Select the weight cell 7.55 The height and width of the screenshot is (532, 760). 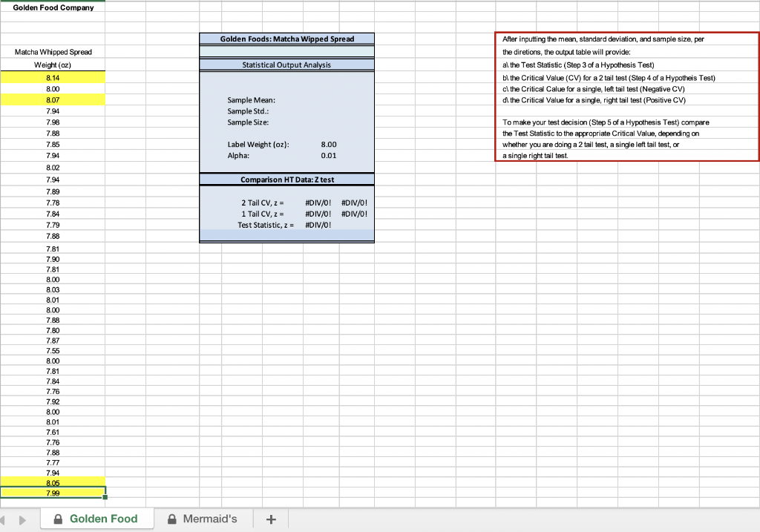[x=53, y=351]
